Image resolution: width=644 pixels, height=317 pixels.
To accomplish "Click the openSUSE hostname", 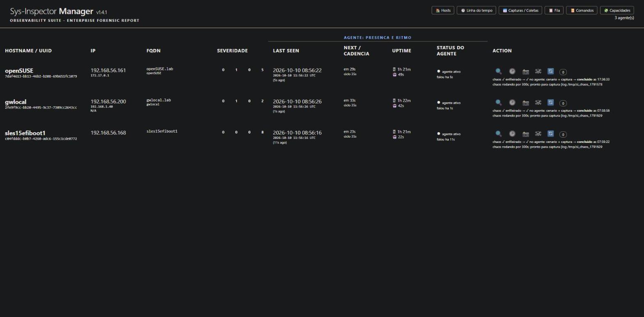I will 19,71.
